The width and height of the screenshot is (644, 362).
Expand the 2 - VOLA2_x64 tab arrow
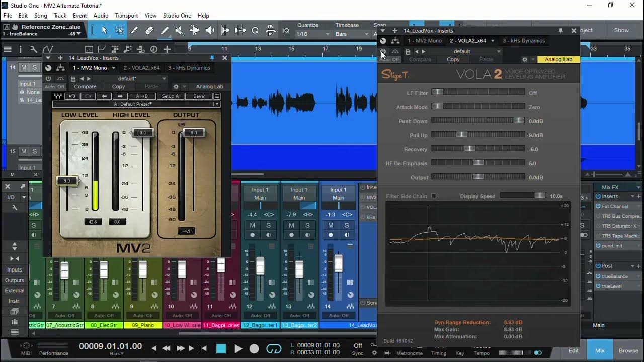coord(493,41)
